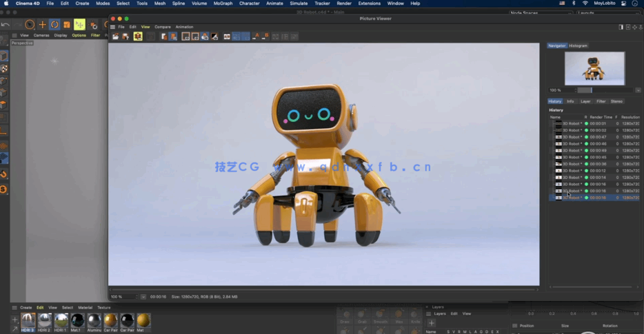644x334 pixels.
Task: Click navigator robot preview thumbnail
Action: pyautogui.click(x=594, y=68)
